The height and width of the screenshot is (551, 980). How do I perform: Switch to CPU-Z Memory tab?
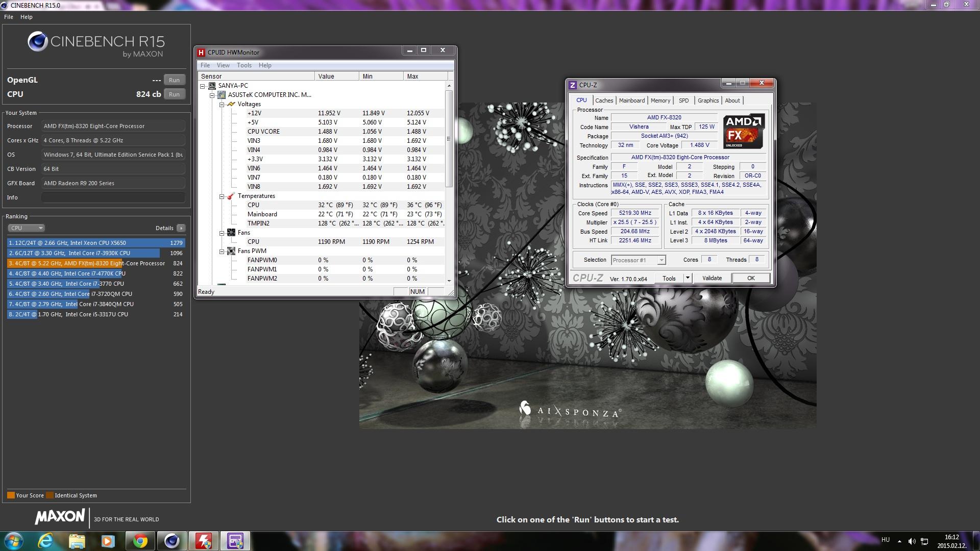660,101
